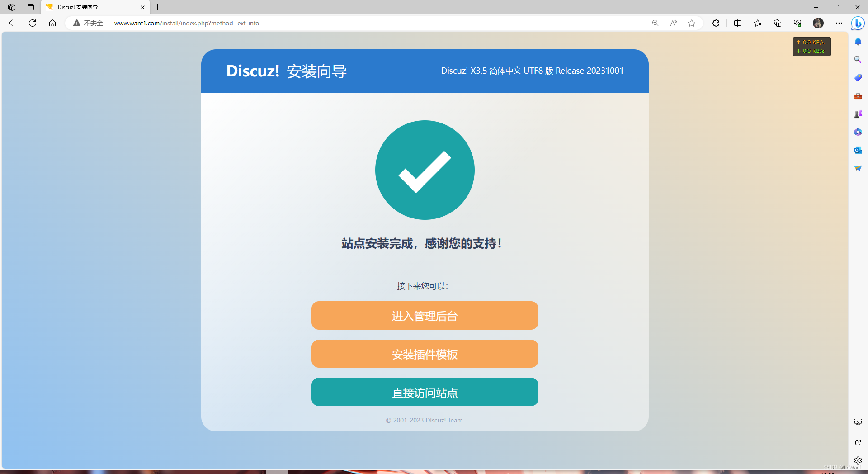Open a new browser tab

click(158, 7)
